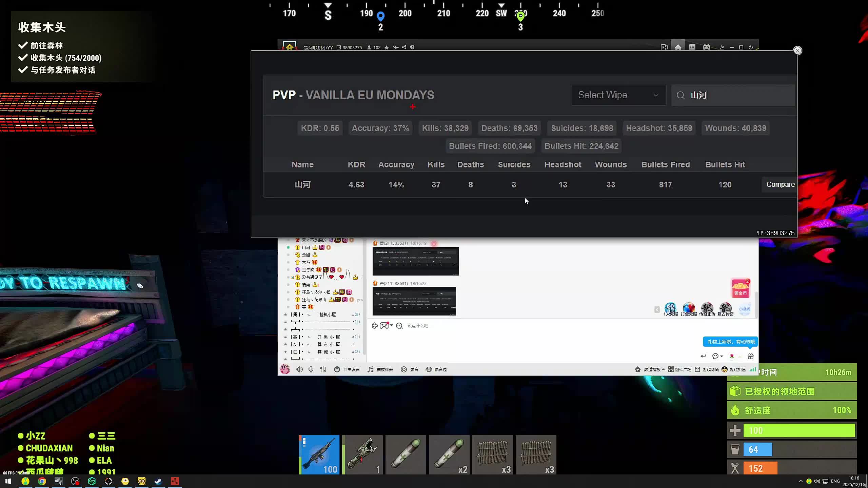Toggle the microphone icon in YY
The image size is (868, 488).
tap(311, 369)
